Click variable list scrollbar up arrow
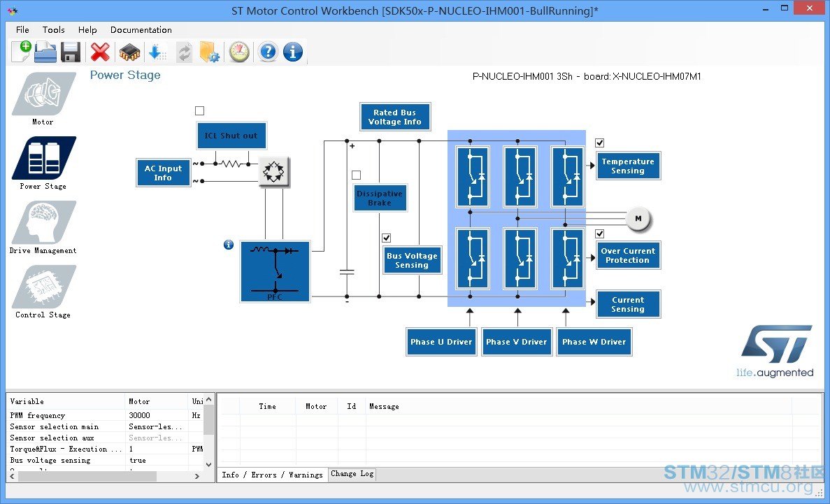This screenshot has height=504, width=830. (209, 399)
